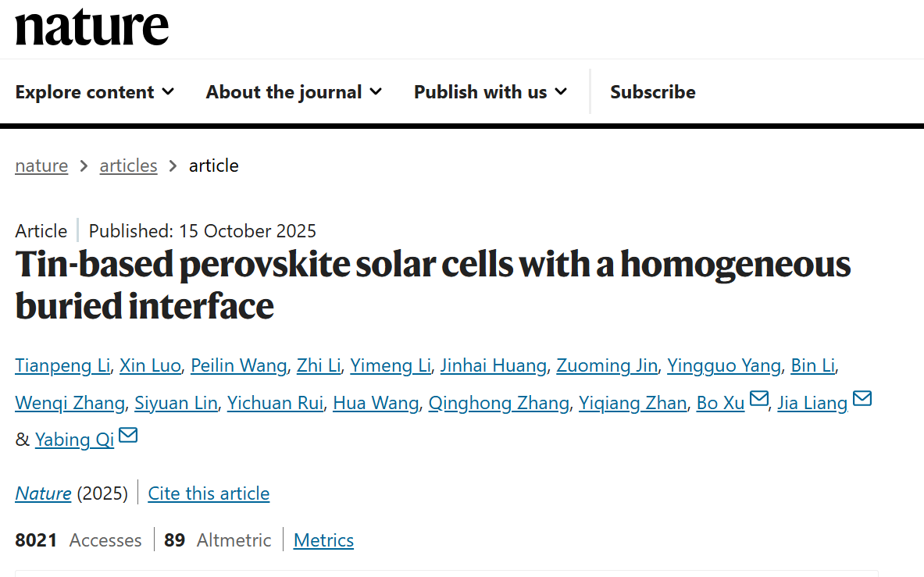Click envelope icon next to Yabing Qi
Viewport: 924px width, 577px height.
click(128, 436)
